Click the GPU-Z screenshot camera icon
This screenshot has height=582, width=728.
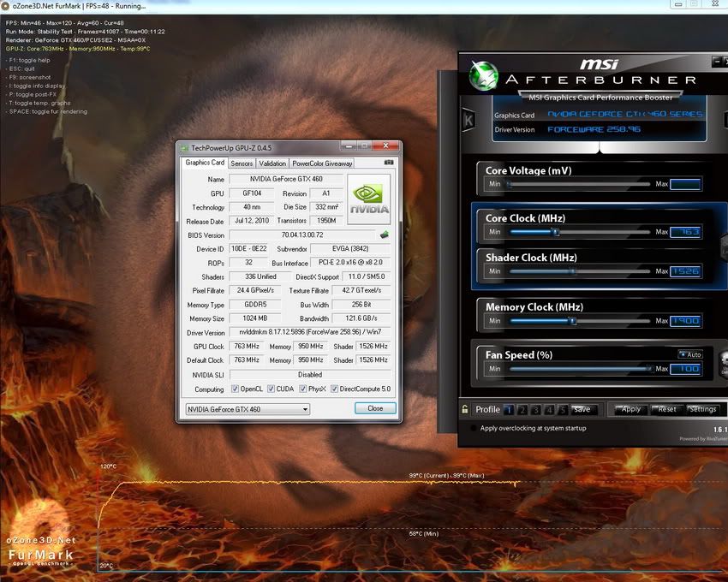tap(389, 163)
